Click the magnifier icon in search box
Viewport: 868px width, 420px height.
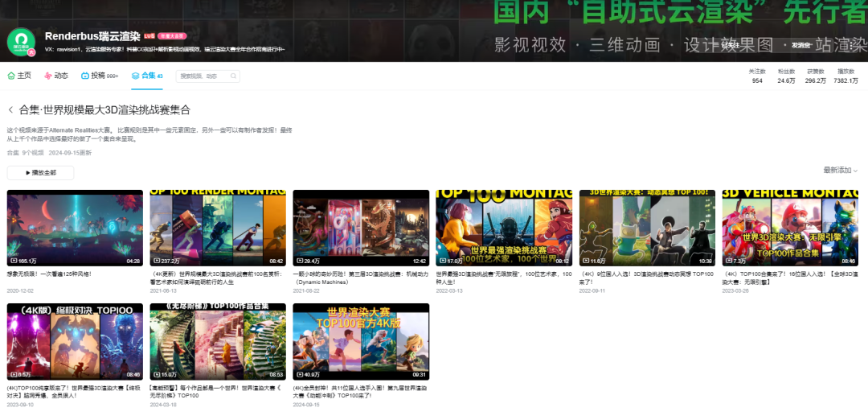[x=233, y=76]
